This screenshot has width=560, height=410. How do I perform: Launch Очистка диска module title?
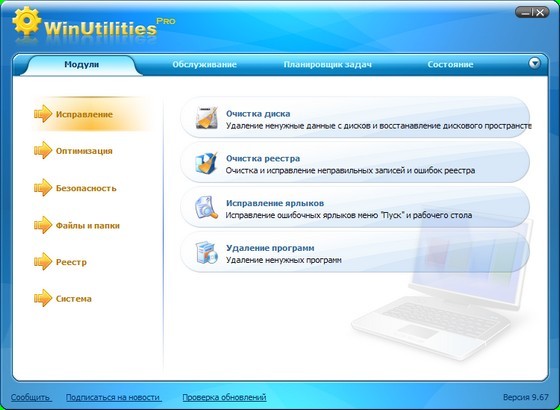click(x=258, y=114)
